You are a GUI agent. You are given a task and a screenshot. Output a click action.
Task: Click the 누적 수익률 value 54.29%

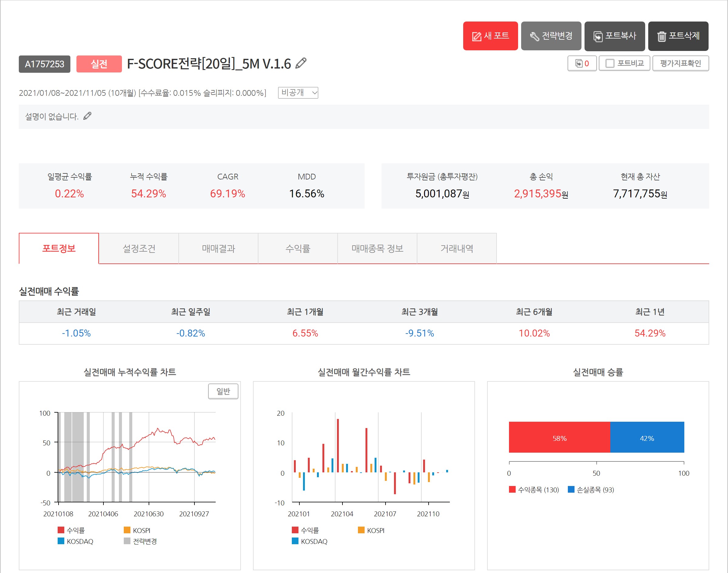click(x=148, y=193)
